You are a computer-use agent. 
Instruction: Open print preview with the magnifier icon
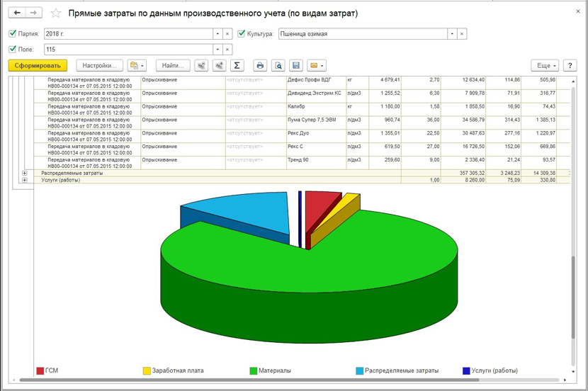click(x=278, y=65)
